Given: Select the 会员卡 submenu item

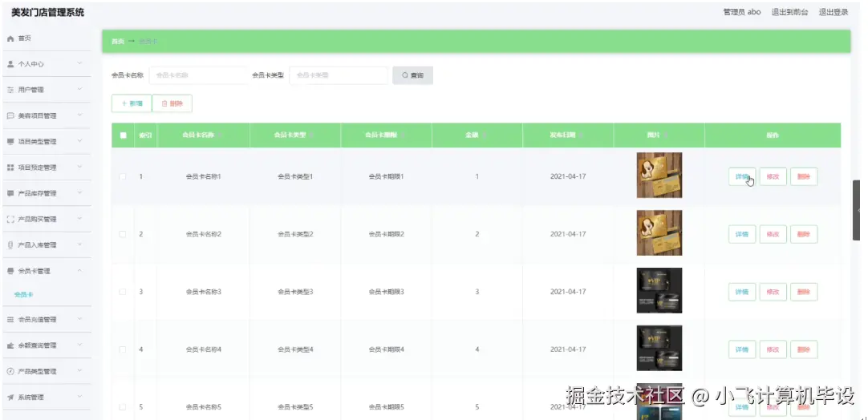Looking at the screenshot, I should click(x=24, y=294).
